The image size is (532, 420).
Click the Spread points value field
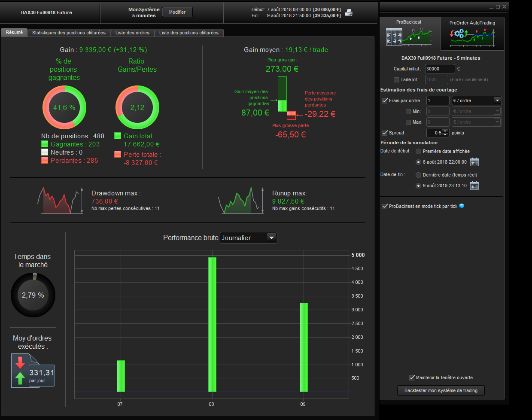[435, 133]
